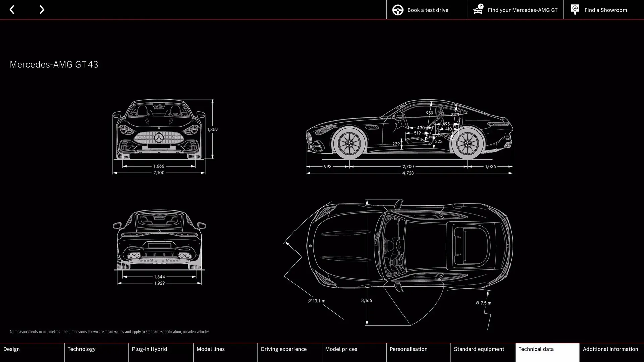Select the Model lines tab
The height and width of the screenshot is (362, 644).
[x=225, y=352]
